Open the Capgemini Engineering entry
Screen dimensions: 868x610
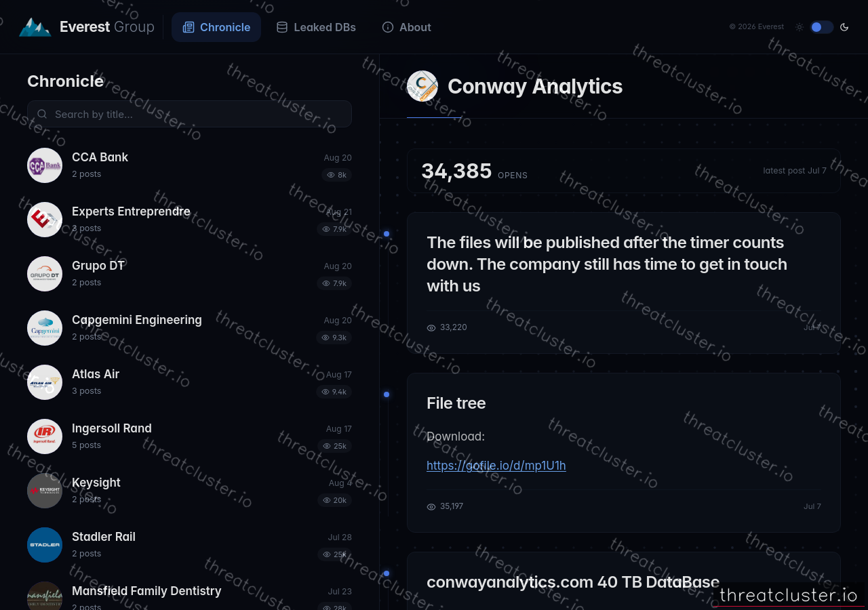pyautogui.click(x=189, y=328)
